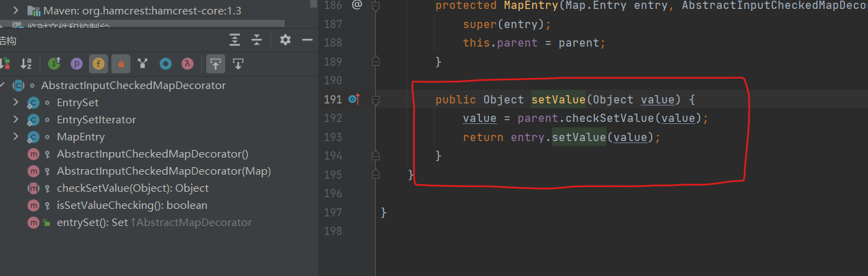
Task: Click Sort Alphabetically icon
Action: point(26,64)
